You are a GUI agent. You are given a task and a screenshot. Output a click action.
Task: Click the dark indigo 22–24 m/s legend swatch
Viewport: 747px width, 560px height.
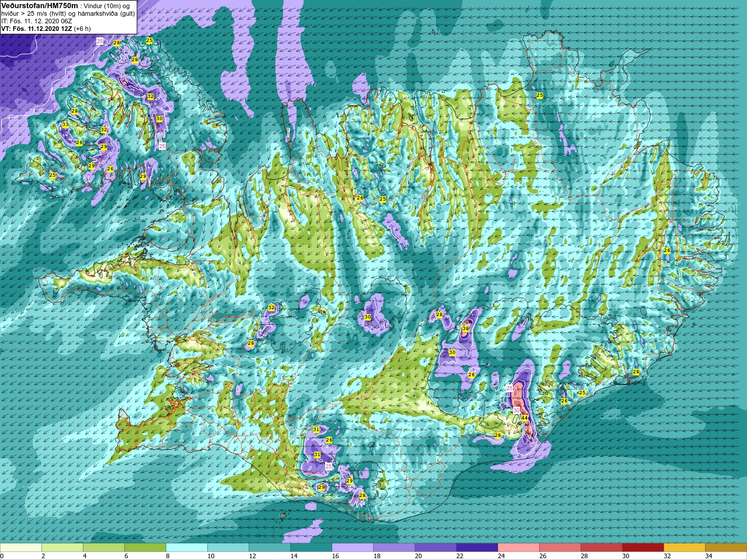477,547
